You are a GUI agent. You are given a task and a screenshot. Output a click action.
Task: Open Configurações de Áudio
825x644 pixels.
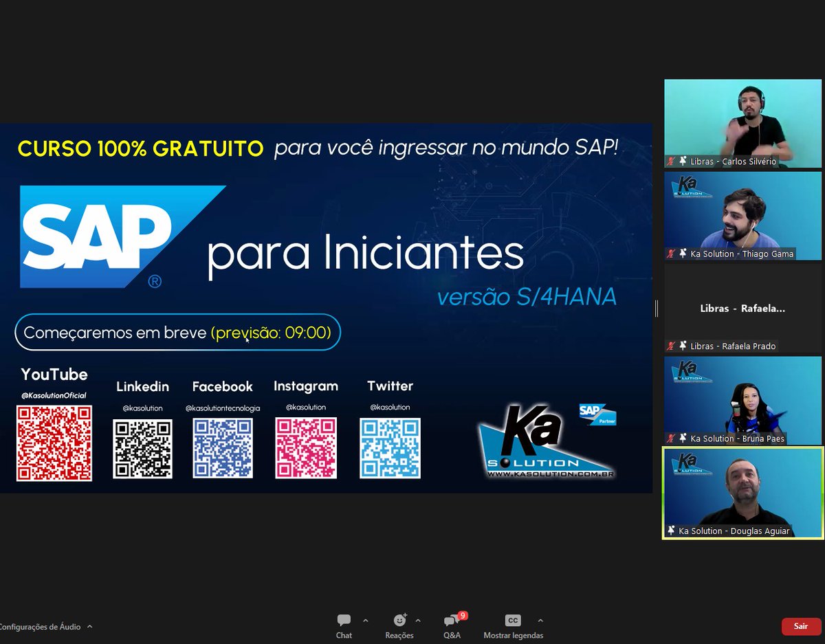[x=40, y=627]
